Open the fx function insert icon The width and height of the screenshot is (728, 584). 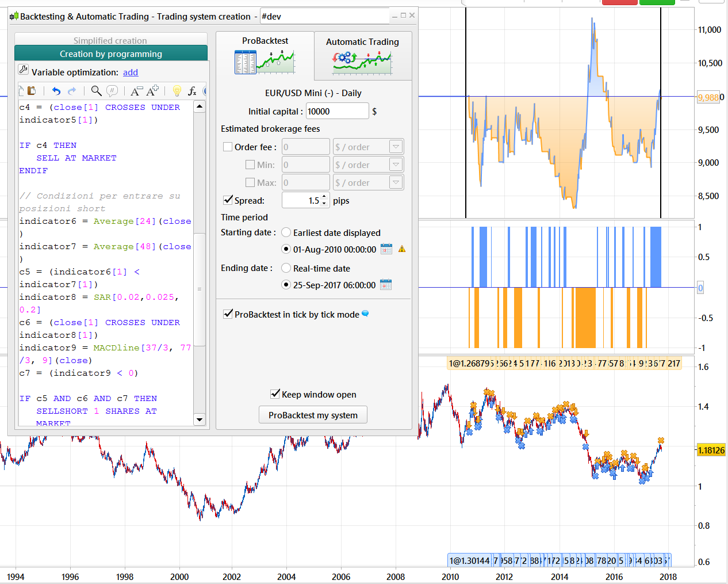[192, 91]
